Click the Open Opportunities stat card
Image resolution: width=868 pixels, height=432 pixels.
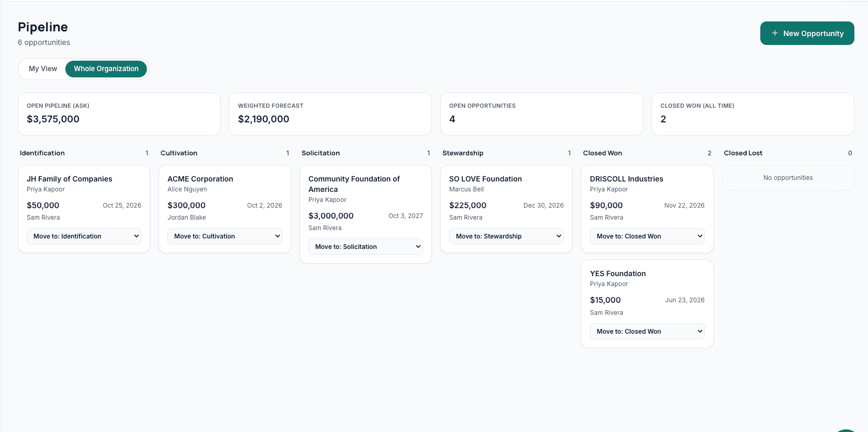pyautogui.click(x=542, y=114)
